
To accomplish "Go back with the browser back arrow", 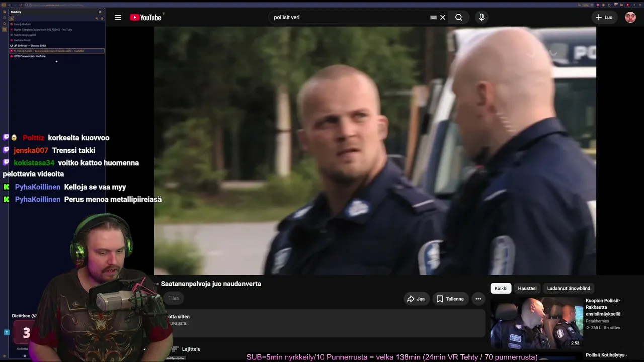I will click(9, 5).
